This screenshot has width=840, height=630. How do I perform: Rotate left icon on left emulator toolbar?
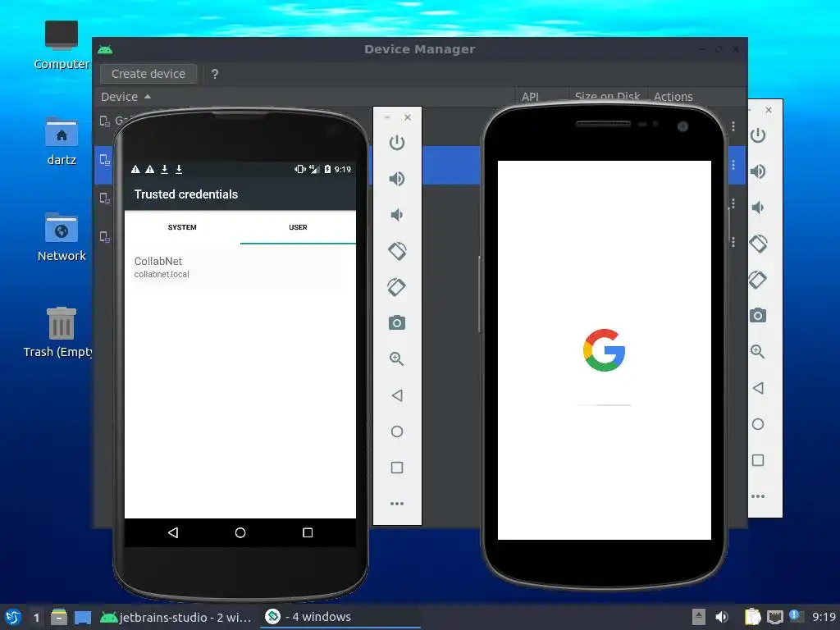397,251
